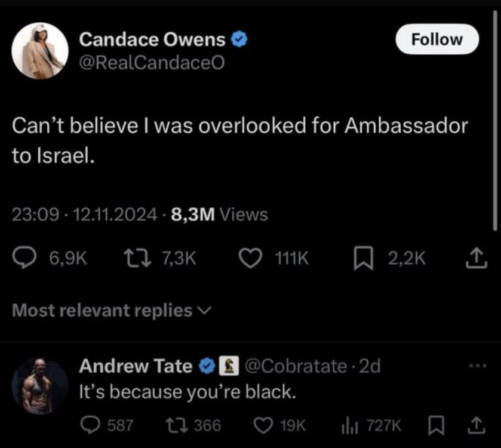Follow Candace Owens
The image size is (501, 448).
coord(437,39)
